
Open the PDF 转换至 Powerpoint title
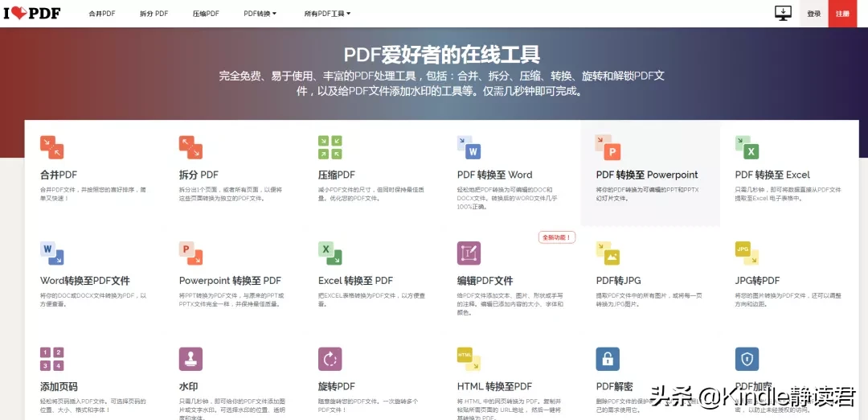pyautogui.click(x=647, y=175)
